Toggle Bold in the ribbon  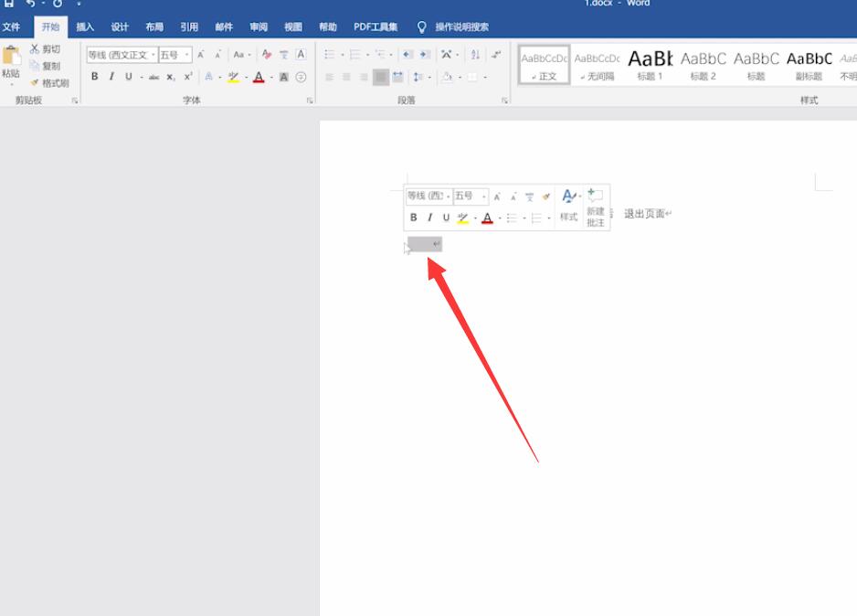[94, 77]
